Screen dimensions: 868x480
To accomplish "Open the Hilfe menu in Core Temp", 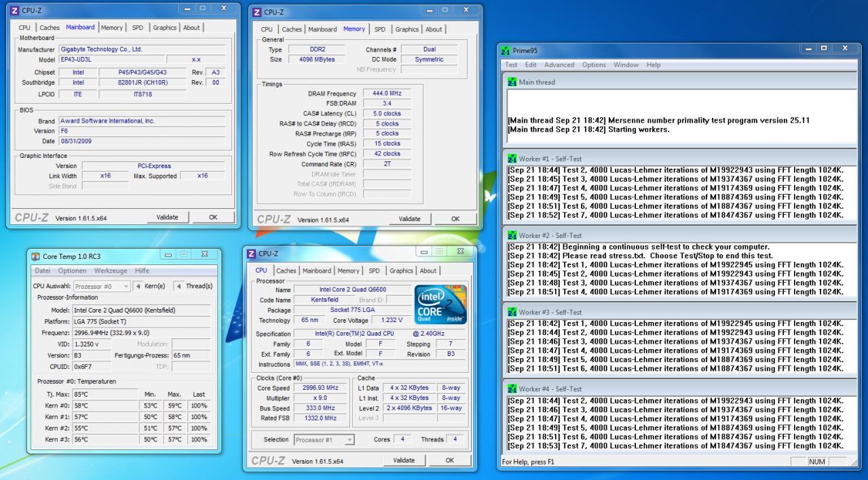I will (x=142, y=271).
